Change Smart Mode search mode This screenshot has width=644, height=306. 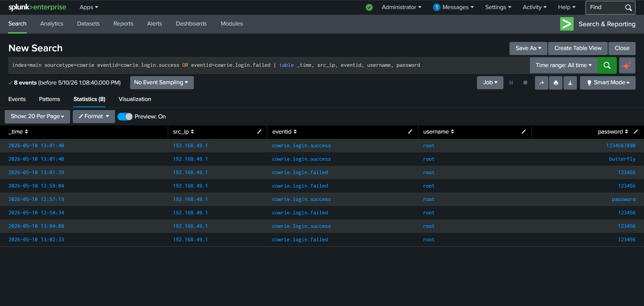coord(608,83)
